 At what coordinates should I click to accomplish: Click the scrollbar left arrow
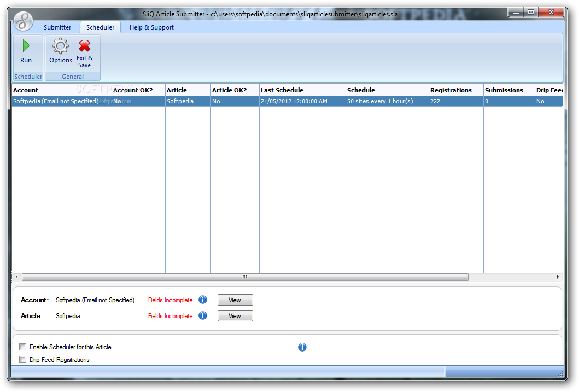tap(16, 277)
